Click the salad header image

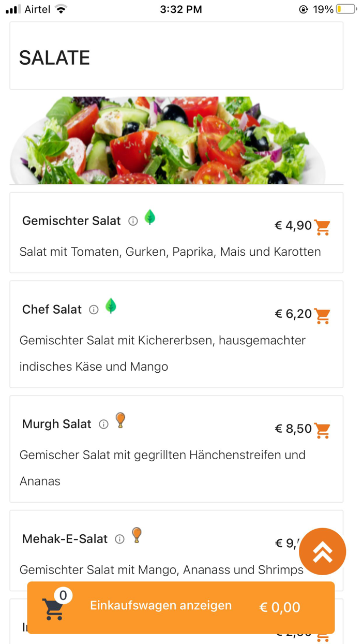point(176,140)
